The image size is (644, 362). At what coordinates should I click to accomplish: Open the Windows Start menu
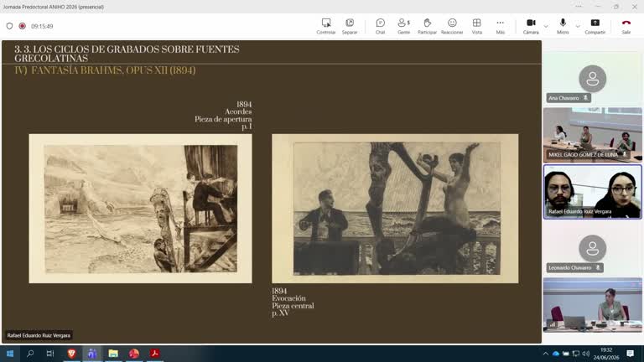pyautogui.click(x=10, y=354)
